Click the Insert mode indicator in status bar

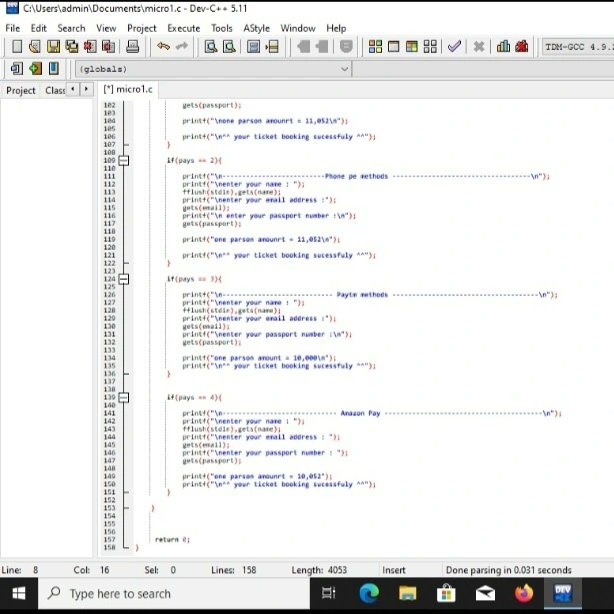click(394, 570)
